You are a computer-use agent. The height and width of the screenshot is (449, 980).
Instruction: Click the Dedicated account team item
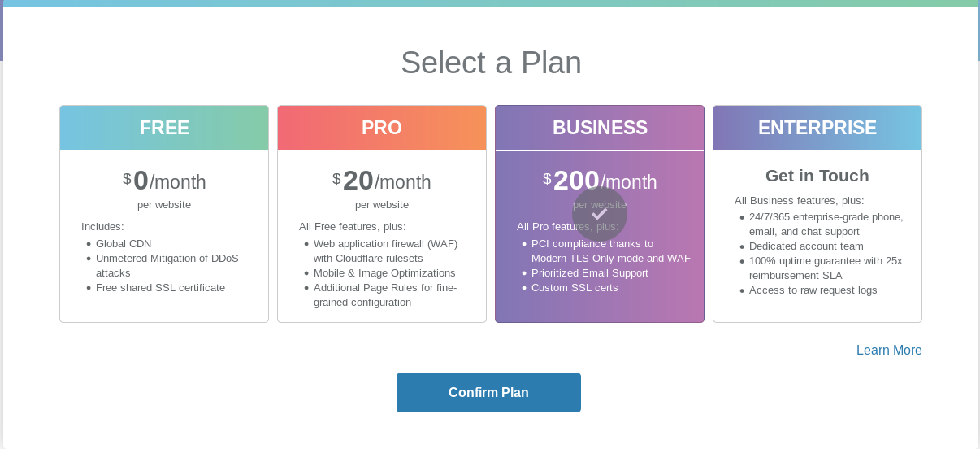(x=806, y=246)
